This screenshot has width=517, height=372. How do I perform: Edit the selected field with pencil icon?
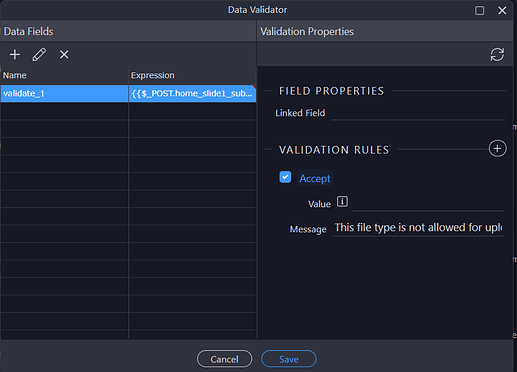[39, 54]
